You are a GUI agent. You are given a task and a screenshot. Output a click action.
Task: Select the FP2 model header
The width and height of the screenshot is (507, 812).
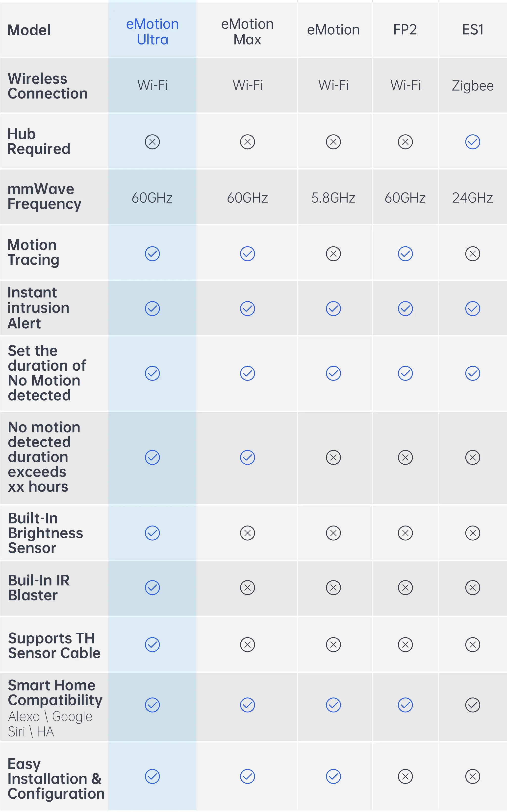pyautogui.click(x=405, y=30)
